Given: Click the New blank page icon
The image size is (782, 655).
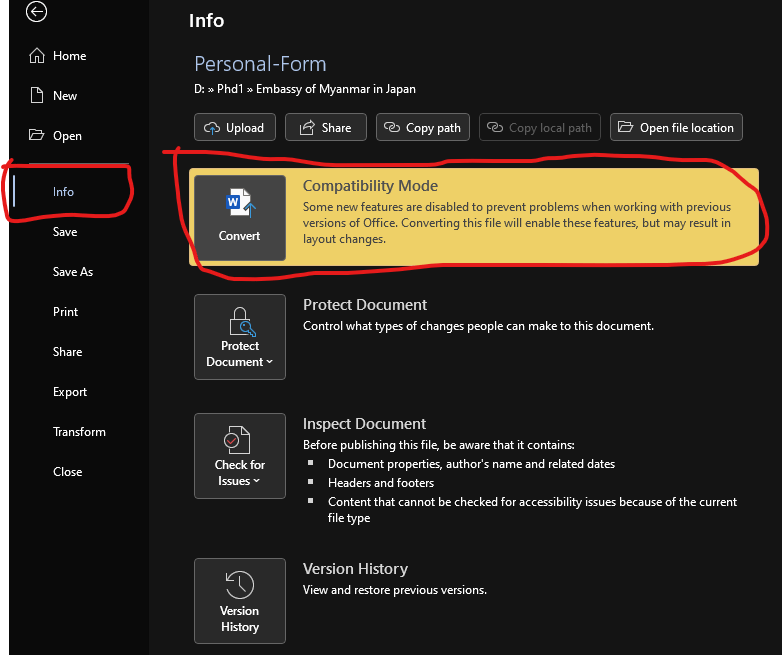Looking at the screenshot, I should [x=37, y=95].
